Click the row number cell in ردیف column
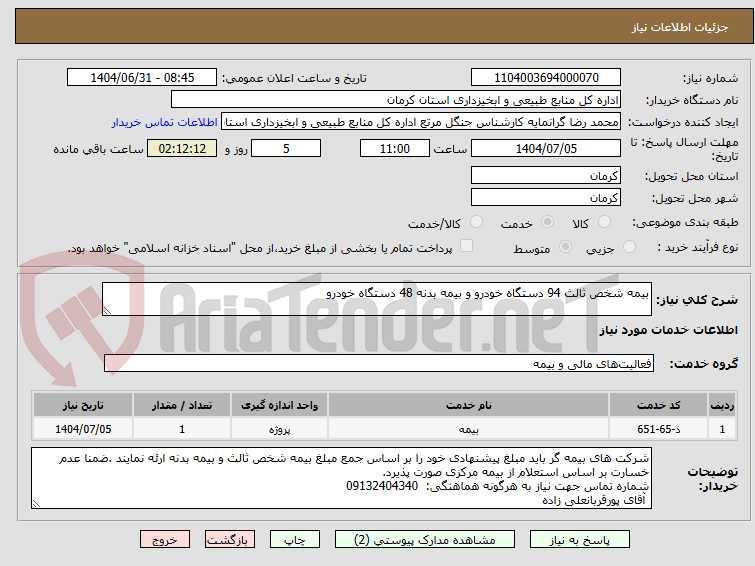This screenshot has width=755, height=566. pos(722,429)
